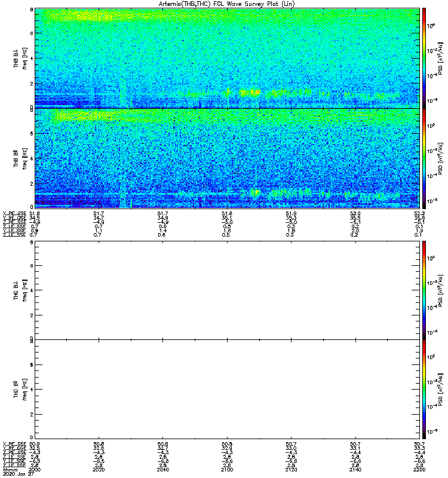
Task: Click the date label '2020 Jan 27'
Action: click(19, 474)
